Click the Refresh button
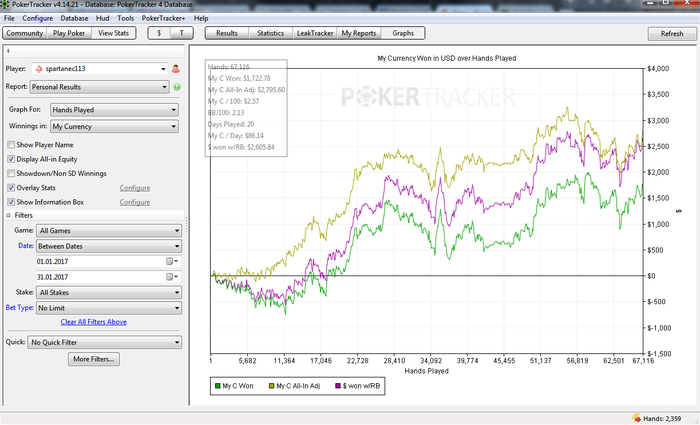 coord(672,33)
